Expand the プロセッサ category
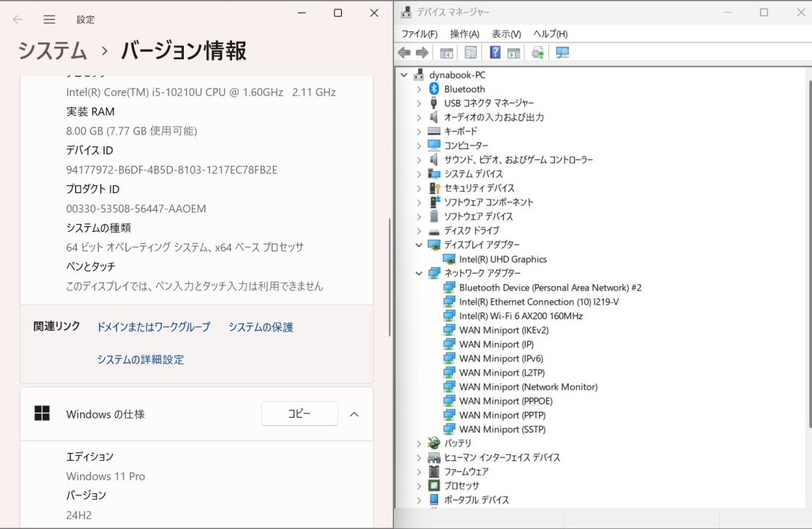The width and height of the screenshot is (812, 529). click(x=419, y=486)
